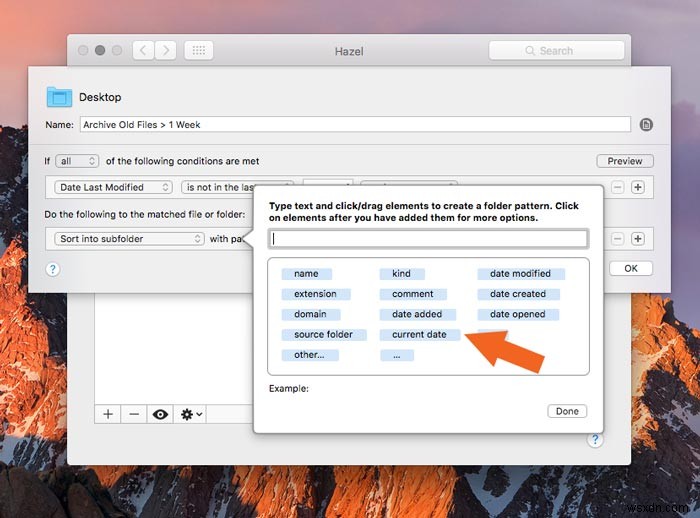Screen dimensions: 700x518
Task: Select the source folder pattern token
Action: 324,334
